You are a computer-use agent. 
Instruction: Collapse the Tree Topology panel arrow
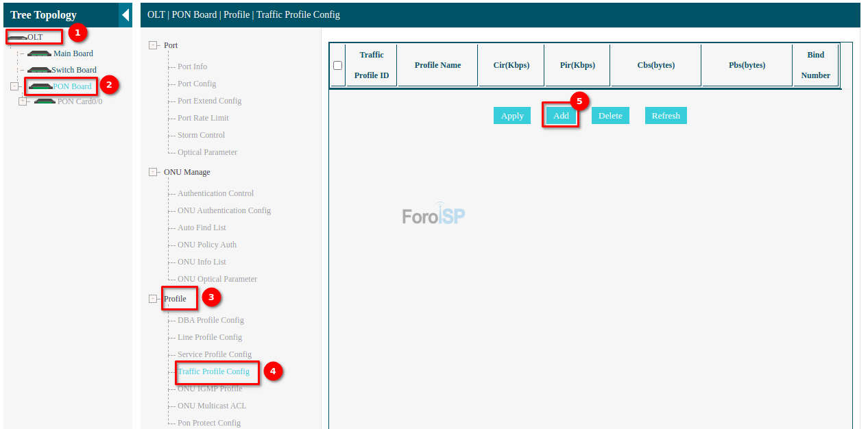125,14
